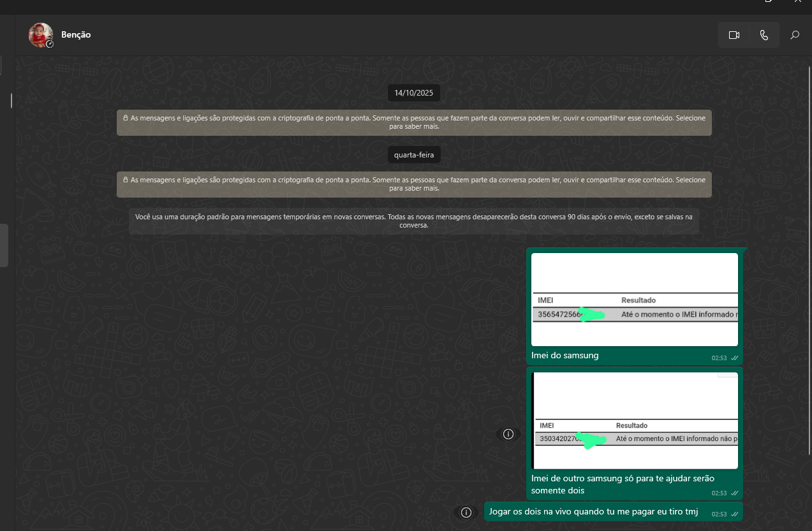Click the 'Jogar os dois na vivo' message
The width and height of the screenshot is (812, 531).
pos(593,512)
